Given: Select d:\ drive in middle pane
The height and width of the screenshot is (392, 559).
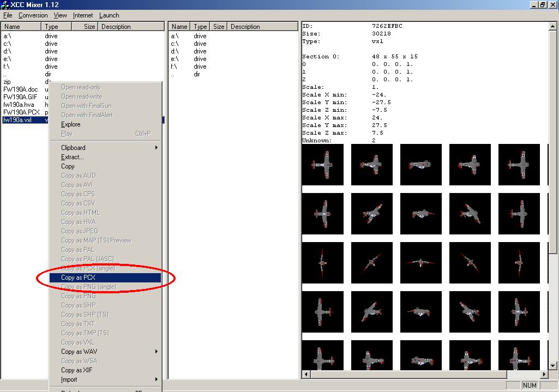Looking at the screenshot, I should [x=175, y=51].
